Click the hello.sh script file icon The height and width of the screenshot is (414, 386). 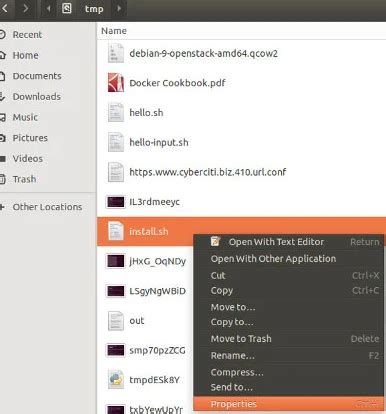point(116,113)
